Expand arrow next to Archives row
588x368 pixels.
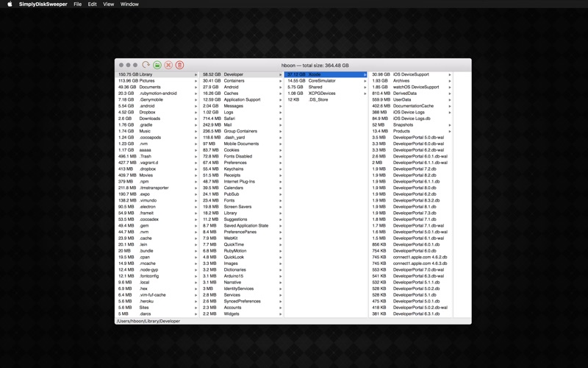click(450, 81)
